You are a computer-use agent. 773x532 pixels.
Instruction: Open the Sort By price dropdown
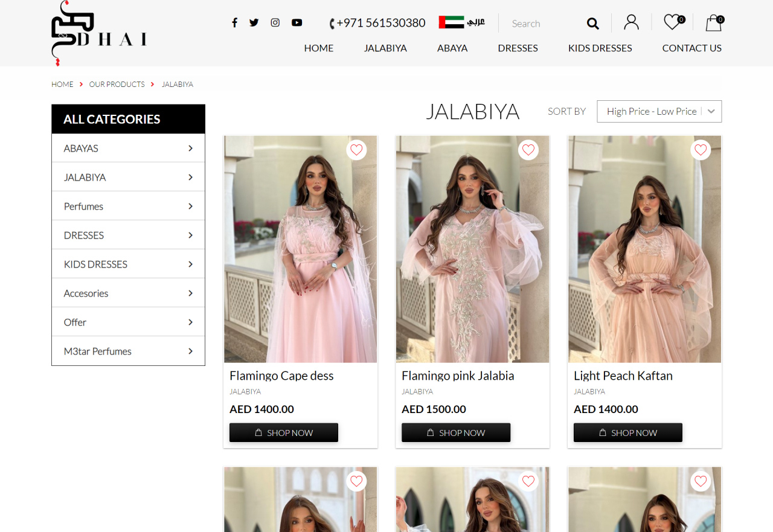[x=659, y=111]
